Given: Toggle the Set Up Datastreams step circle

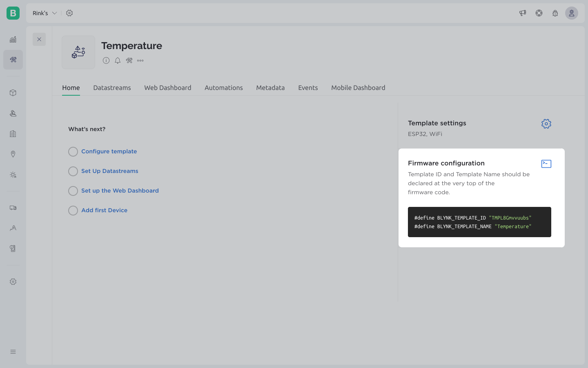Looking at the screenshot, I should [x=73, y=171].
